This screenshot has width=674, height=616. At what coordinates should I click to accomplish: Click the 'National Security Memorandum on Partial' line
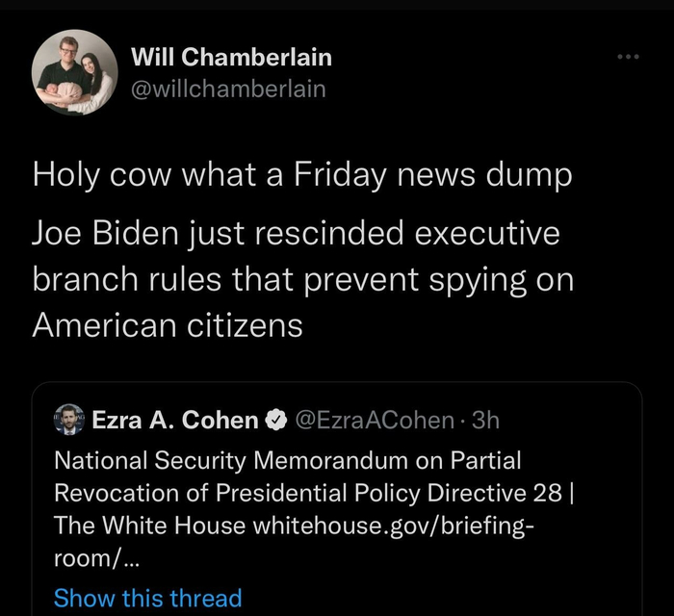point(287,459)
